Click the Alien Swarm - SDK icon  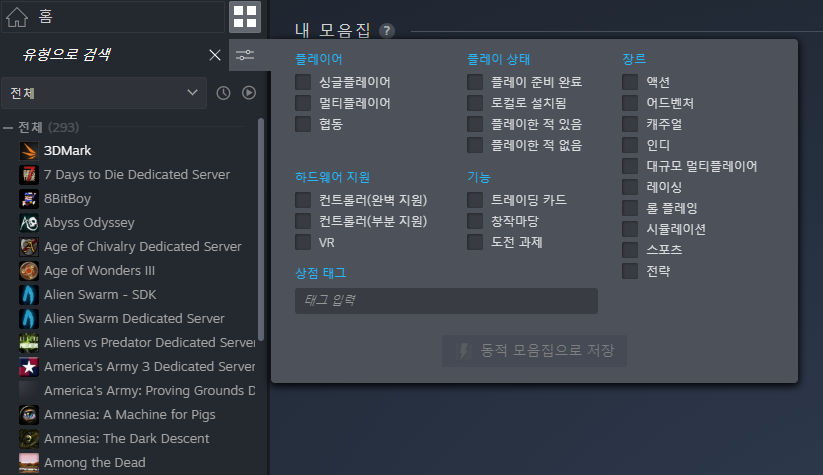(x=29, y=295)
